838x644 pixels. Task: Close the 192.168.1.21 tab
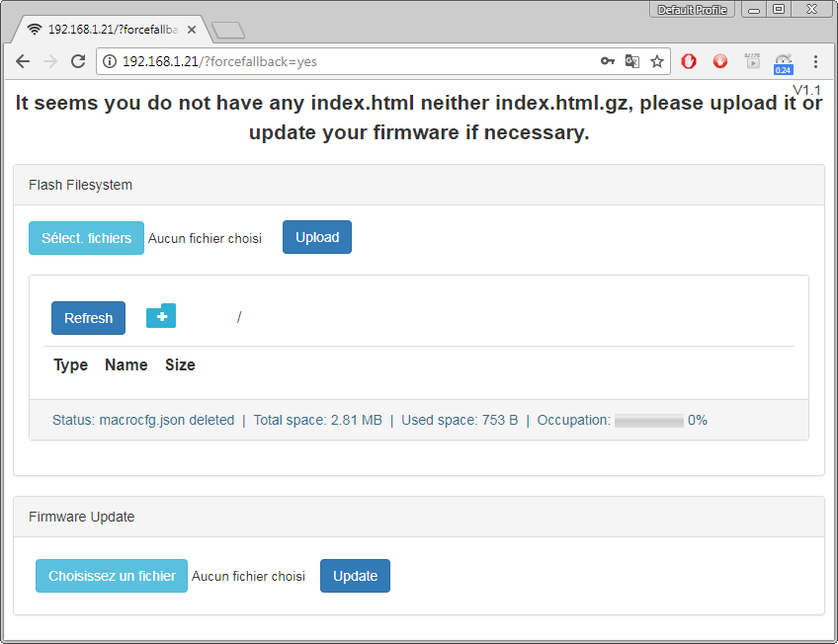point(192,30)
